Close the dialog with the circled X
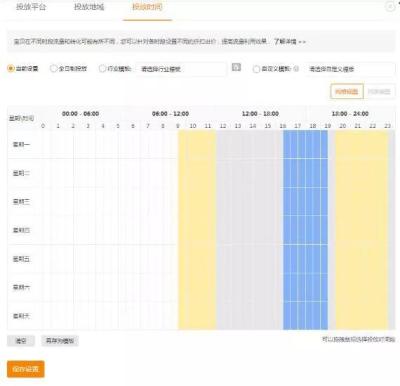 390,6
